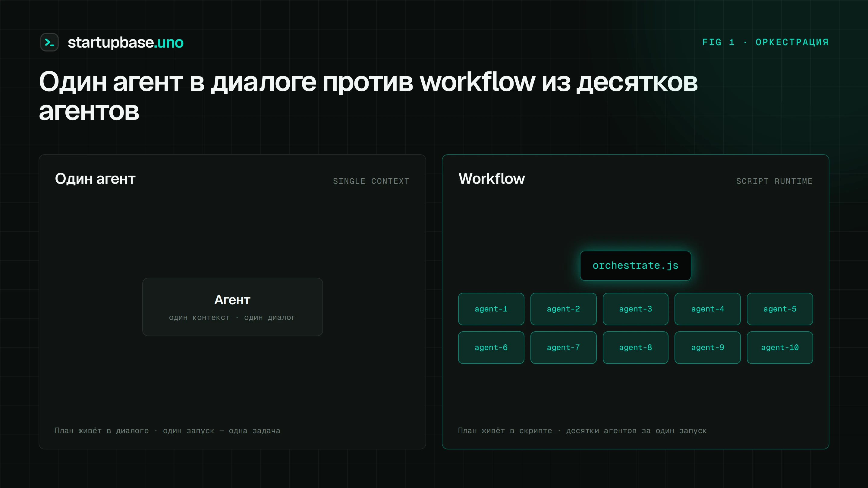The height and width of the screenshot is (488, 868).
Task: Click the "FIG 1 · ОРКЕСТРАЦИЯ" label
Action: coord(765,42)
